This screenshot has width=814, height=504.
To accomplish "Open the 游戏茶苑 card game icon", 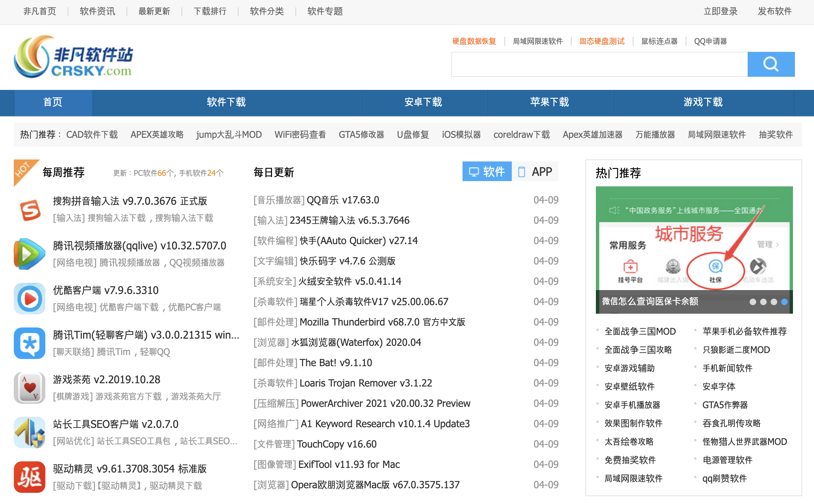I will click(30, 388).
